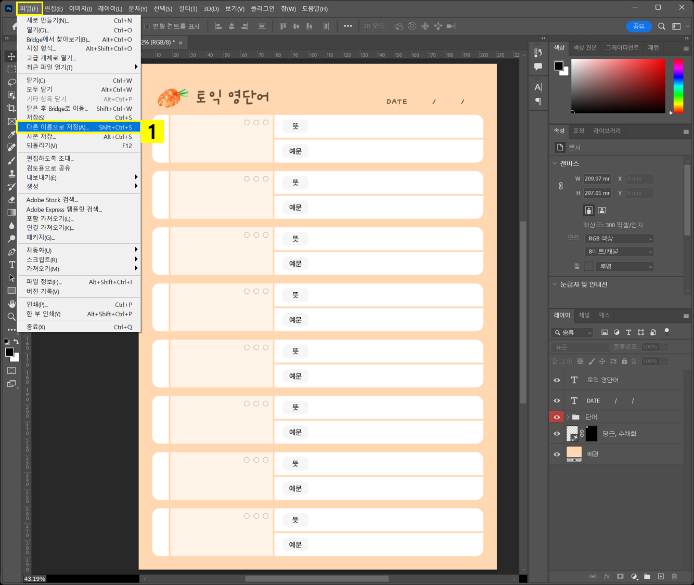
Task: Collapse the 캔버스 section in the properties panel
Action: [556, 163]
